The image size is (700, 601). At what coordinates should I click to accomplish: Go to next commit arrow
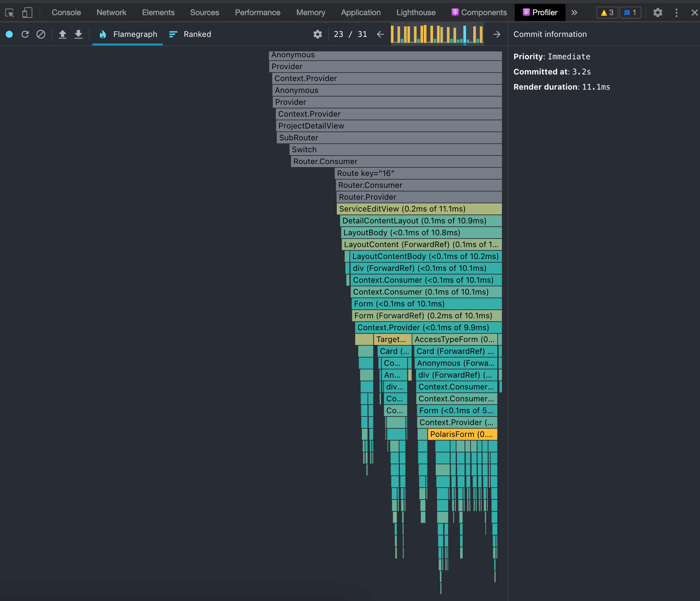click(x=497, y=34)
